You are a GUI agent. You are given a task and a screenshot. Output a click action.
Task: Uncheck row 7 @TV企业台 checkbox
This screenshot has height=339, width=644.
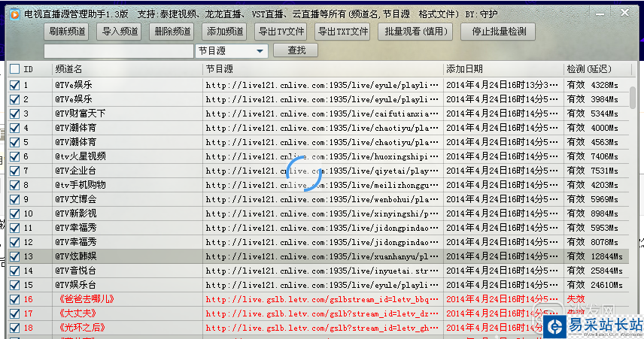point(14,171)
